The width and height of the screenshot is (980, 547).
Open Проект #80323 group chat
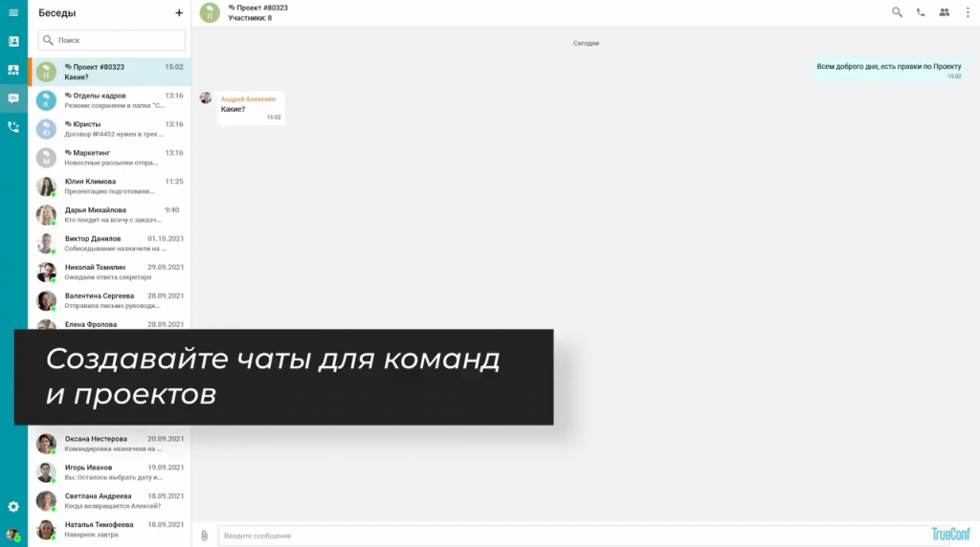110,72
